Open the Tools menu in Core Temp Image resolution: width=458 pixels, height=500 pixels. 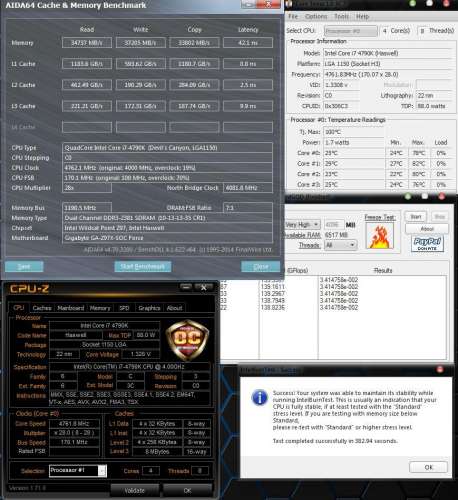click(341, 17)
